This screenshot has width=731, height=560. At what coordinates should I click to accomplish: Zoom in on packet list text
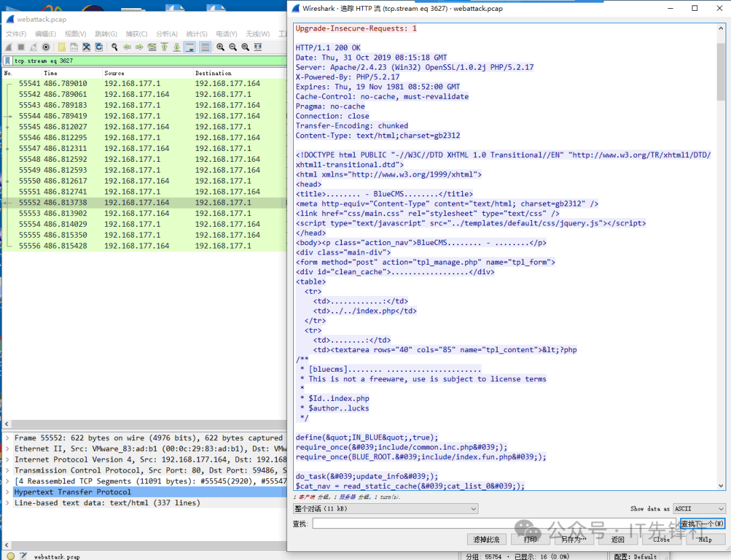point(221,47)
